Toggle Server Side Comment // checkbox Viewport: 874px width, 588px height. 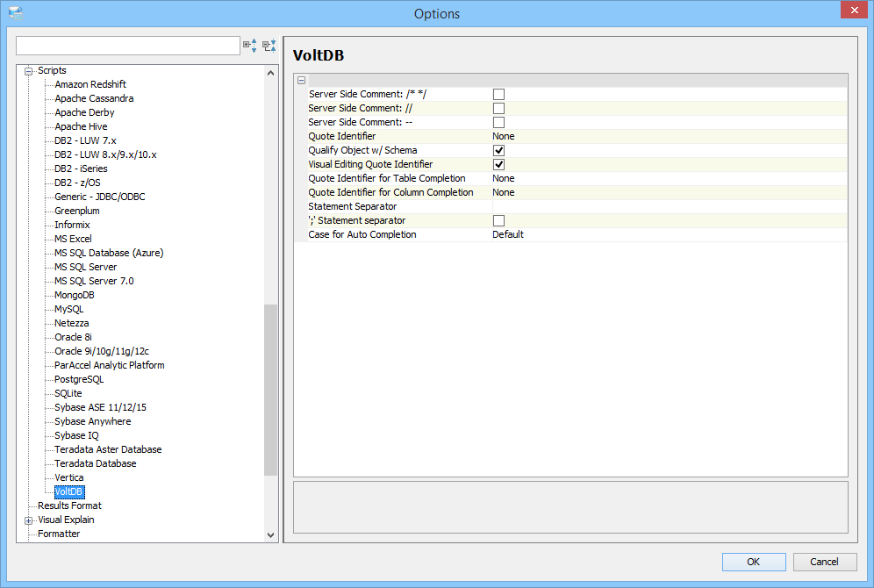click(x=499, y=108)
